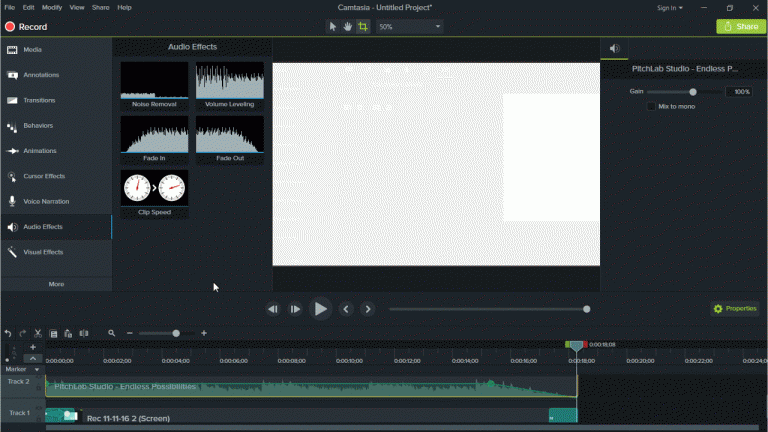
Task: Select the crop tool in canvas toolbar
Action: pos(363,27)
